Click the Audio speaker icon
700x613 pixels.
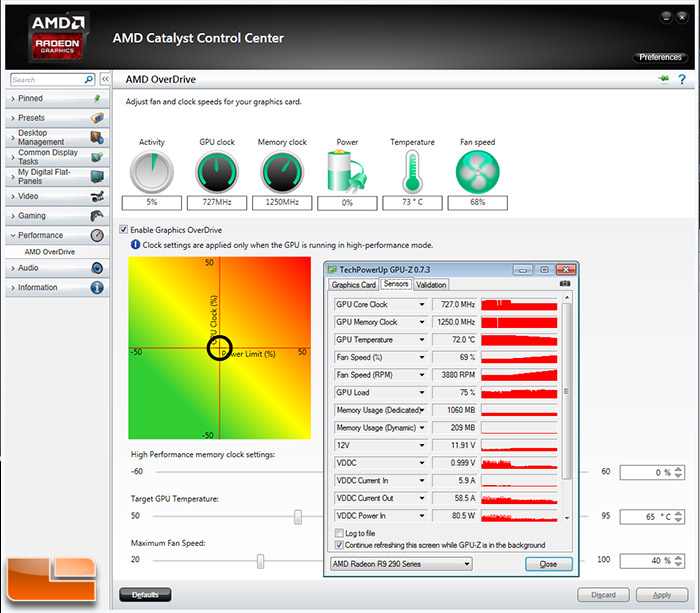(x=97, y=268)
